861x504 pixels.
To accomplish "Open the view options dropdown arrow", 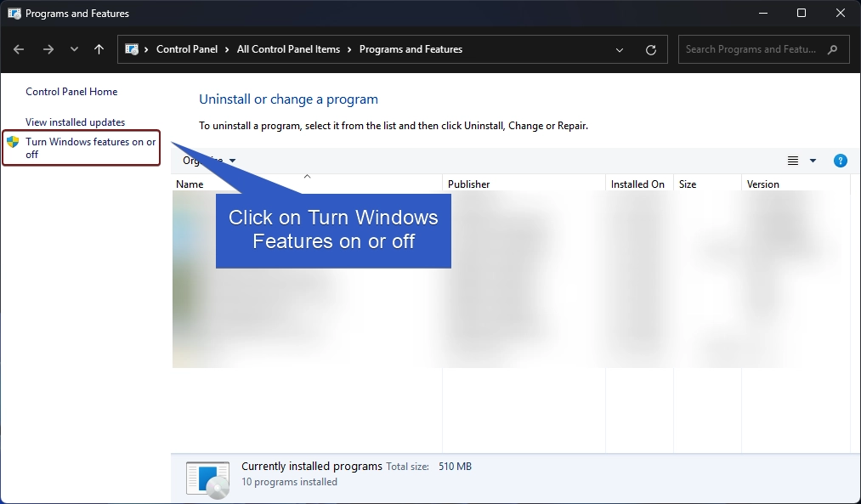I will (813, 161).
